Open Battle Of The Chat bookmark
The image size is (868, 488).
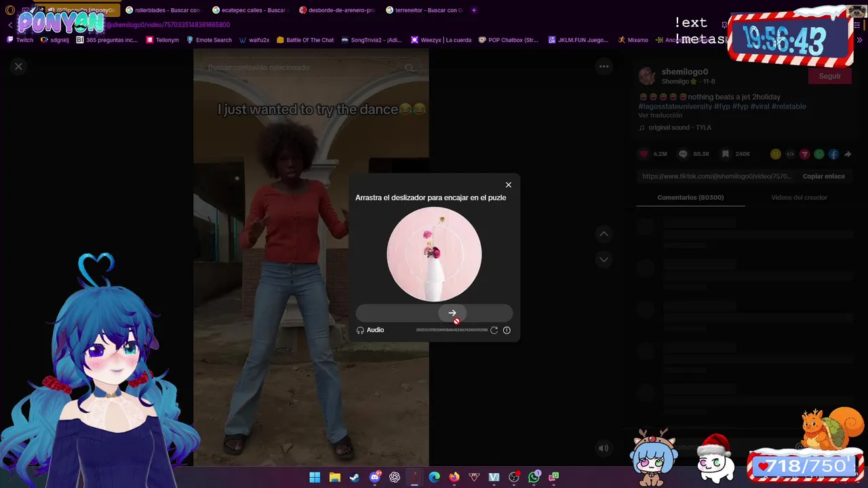pos(305,40)
